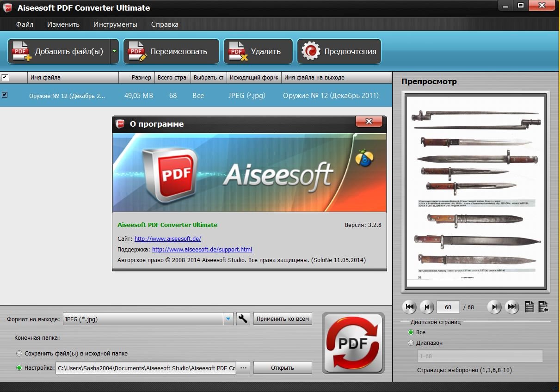Click the single document page icon
This screenshot has height=392, width=560.
click(x=529, y=306)
